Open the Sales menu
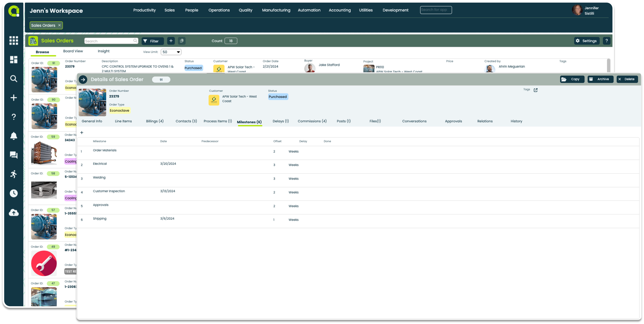644x324 pixels. 170,10
